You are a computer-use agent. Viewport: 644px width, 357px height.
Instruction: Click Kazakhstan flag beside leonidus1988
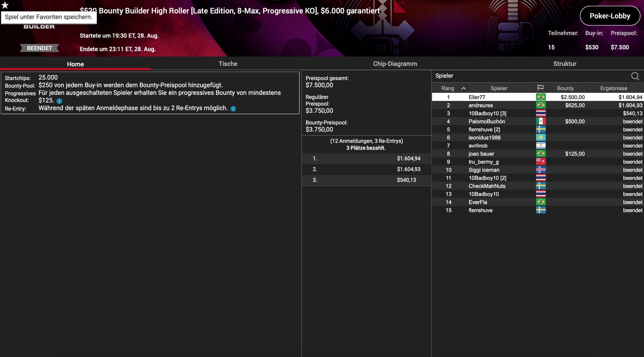coord(541,137)
